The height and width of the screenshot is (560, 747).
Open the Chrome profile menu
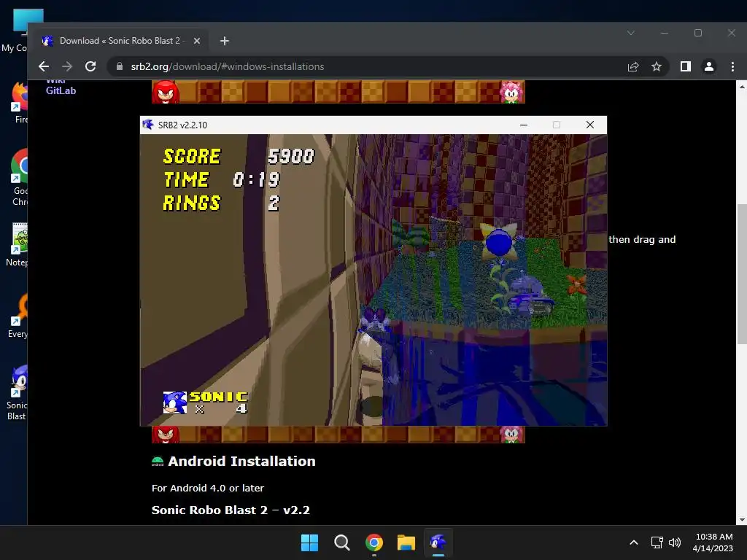[x=709, y=66]
